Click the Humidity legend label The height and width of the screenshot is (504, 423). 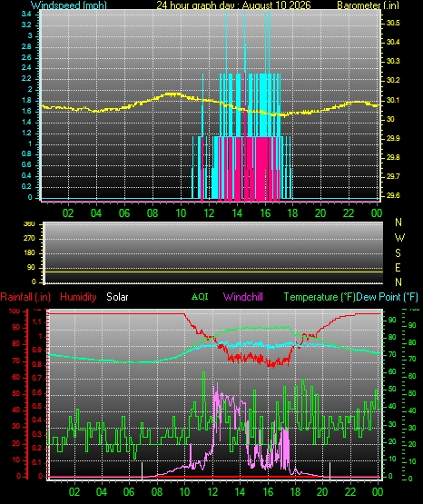tap(78, 297)
